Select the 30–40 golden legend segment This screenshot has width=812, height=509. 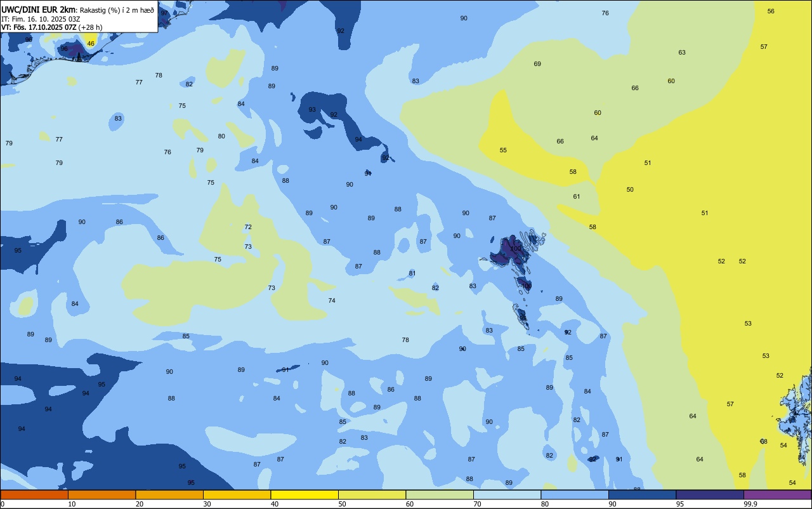click(x=237, y=494)
